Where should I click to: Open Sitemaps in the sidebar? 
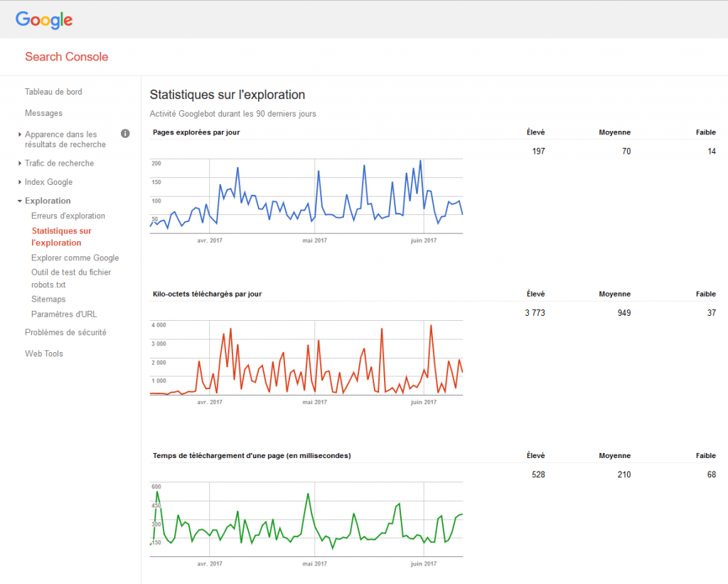tap(48, 299)
